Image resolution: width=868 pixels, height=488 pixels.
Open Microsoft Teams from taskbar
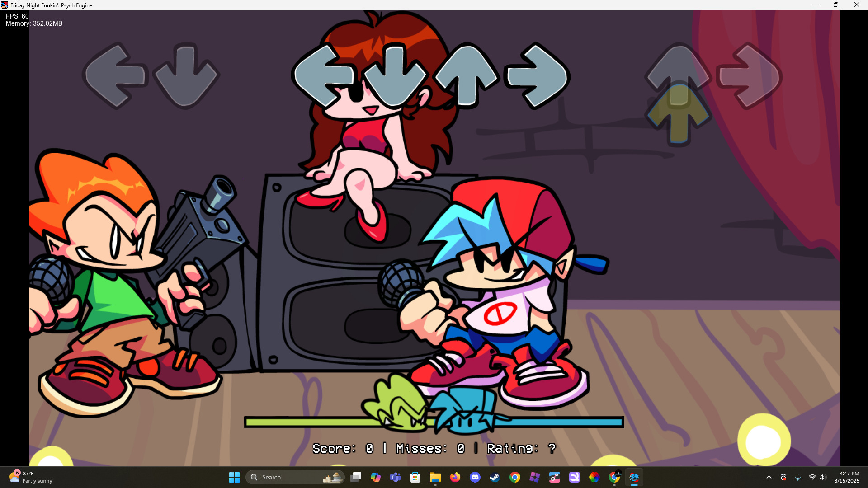[x=396, y=477]
